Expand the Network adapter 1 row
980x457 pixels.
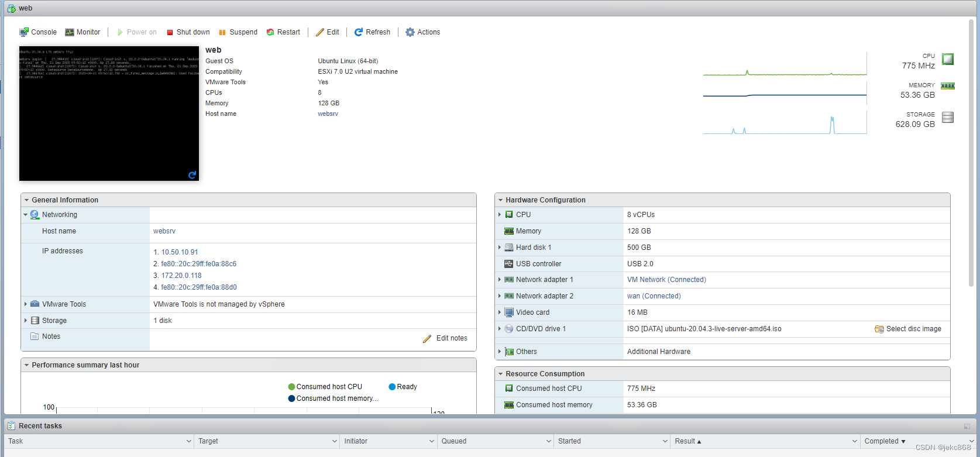499,280
